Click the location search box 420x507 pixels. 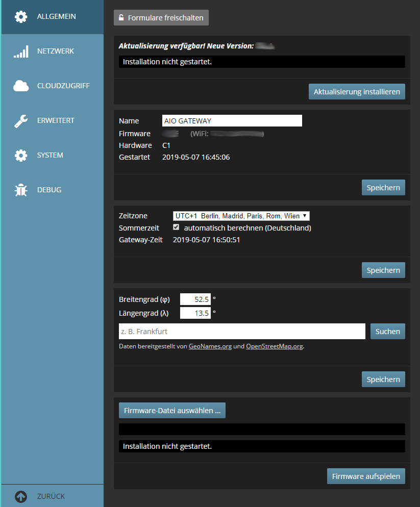point(242,332)
